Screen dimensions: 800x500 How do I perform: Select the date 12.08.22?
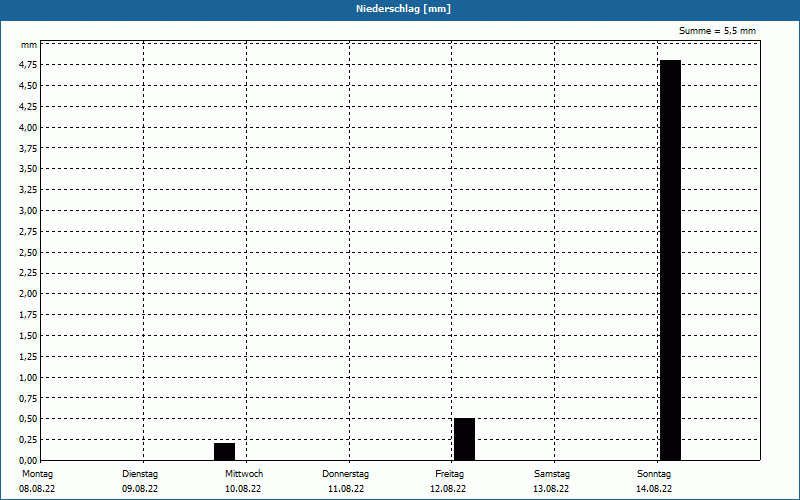448,489
